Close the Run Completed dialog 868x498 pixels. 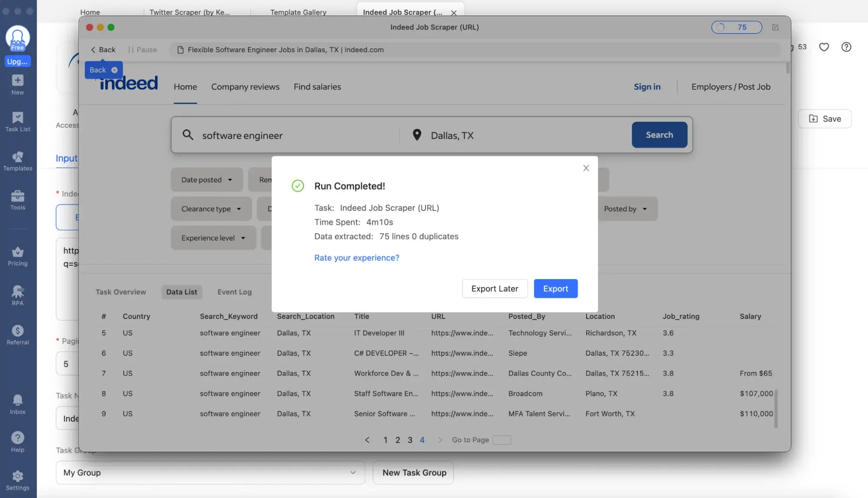click(586, 168)
